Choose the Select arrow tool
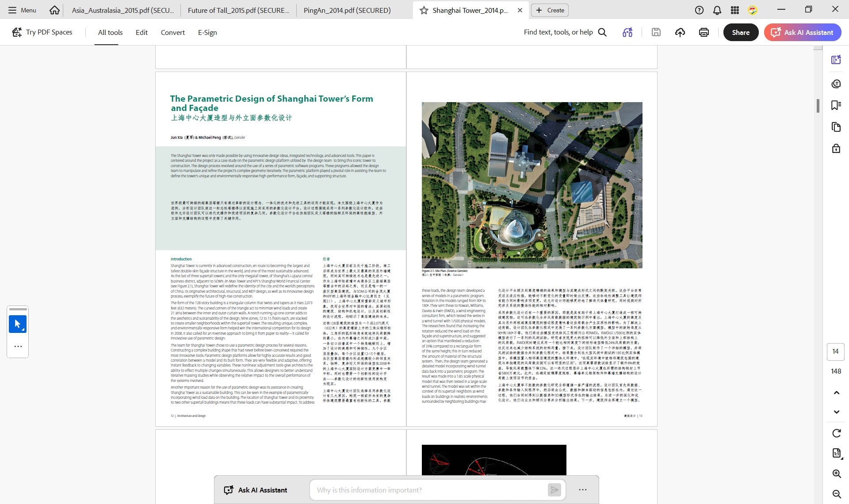 pyautogui.click(x=18, y=324)
